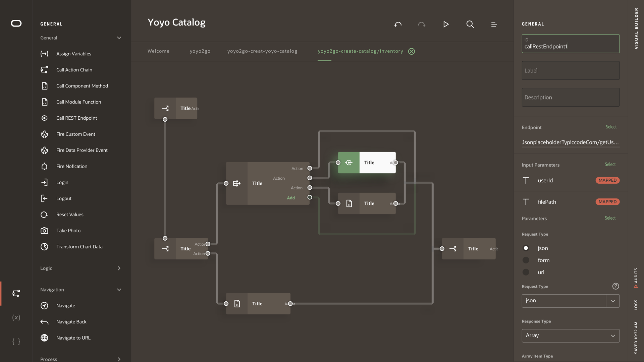Choose the Logout action icon

tap(44, 198)
